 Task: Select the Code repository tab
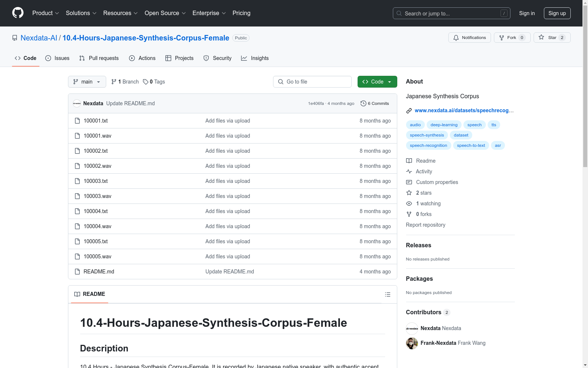tap(26, 58)
